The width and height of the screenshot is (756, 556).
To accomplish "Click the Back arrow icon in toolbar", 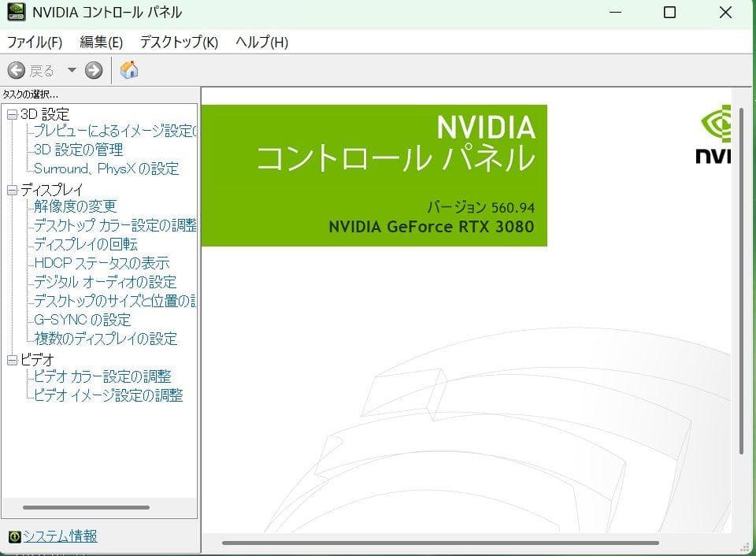I will click(x=16, y=70).
